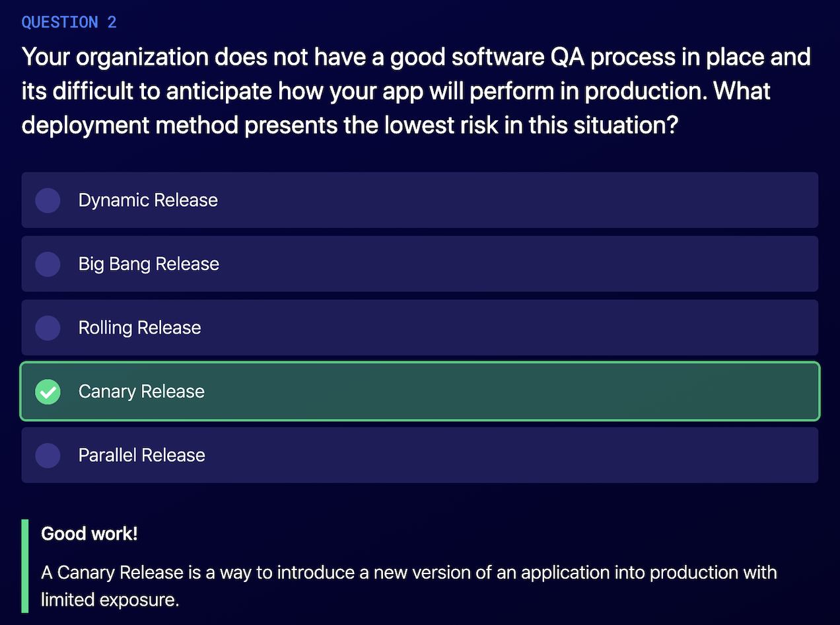The width and height of the screenshot is (840, 625).
Task: Click blank space in Parallel Release row
Action: 515,455
